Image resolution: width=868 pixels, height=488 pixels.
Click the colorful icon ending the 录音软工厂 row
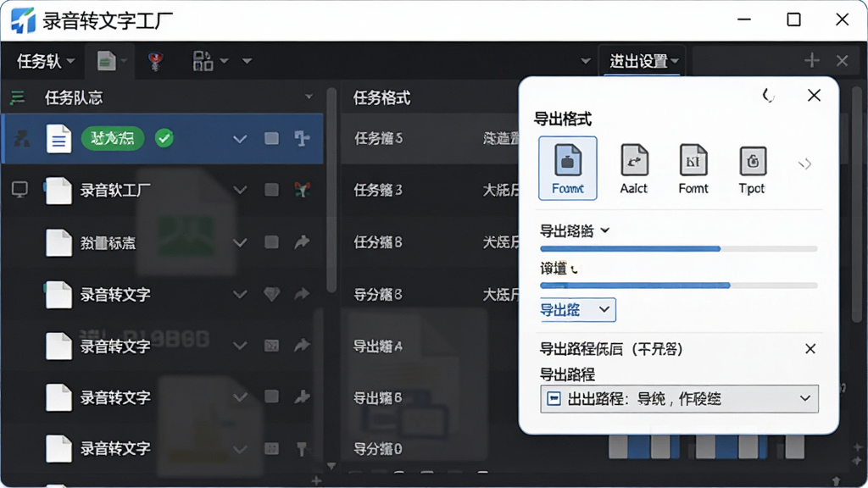coord(302,190)
